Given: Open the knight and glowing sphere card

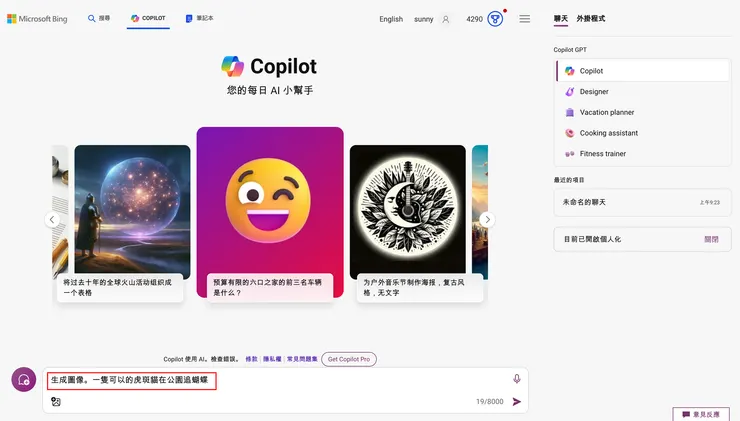Looking at the screenshot, I should tap(133, 210).
